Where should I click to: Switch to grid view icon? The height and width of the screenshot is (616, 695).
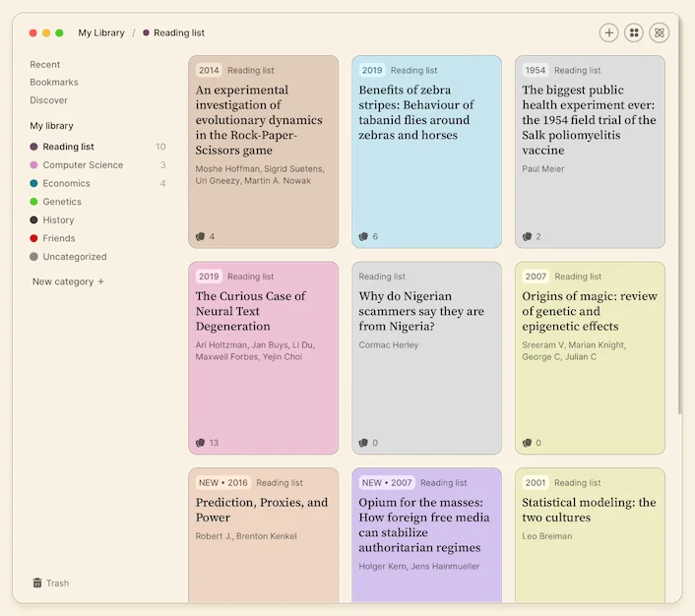tap(635, 32)
